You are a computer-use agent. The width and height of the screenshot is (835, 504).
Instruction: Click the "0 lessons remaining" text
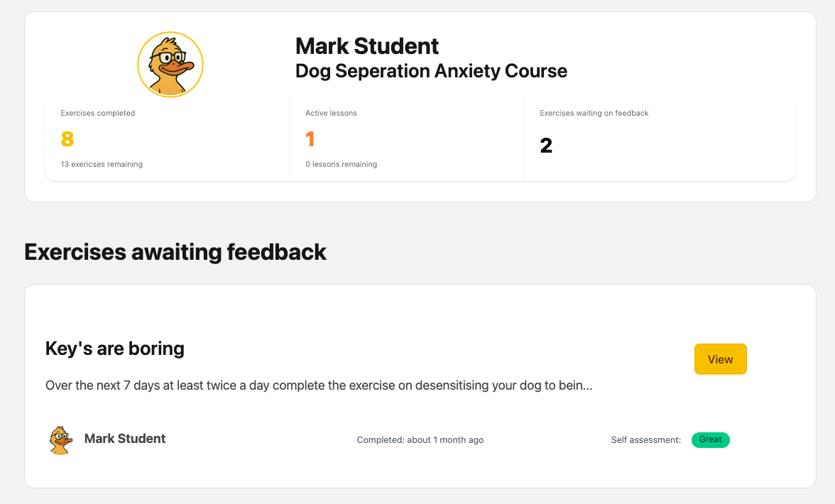coord(341,164)
